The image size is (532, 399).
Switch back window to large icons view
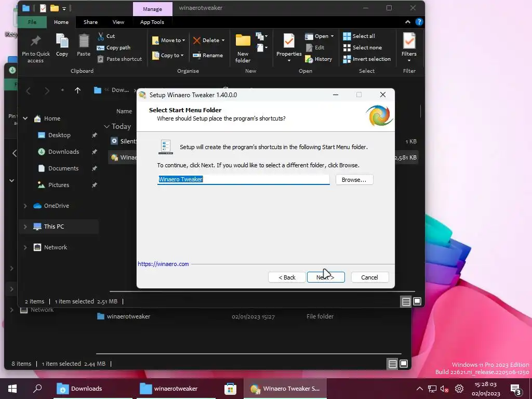(x=404, y=364)
